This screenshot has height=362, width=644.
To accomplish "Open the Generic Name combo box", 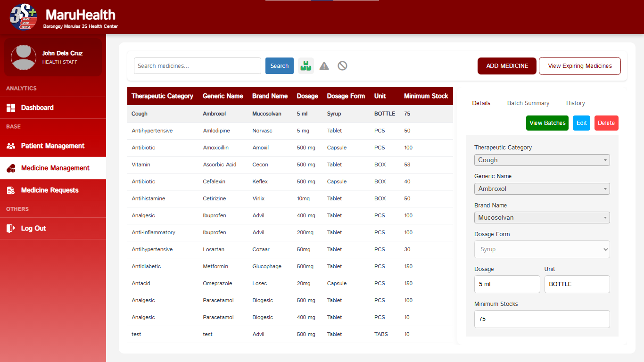I will tap(542, 189).
